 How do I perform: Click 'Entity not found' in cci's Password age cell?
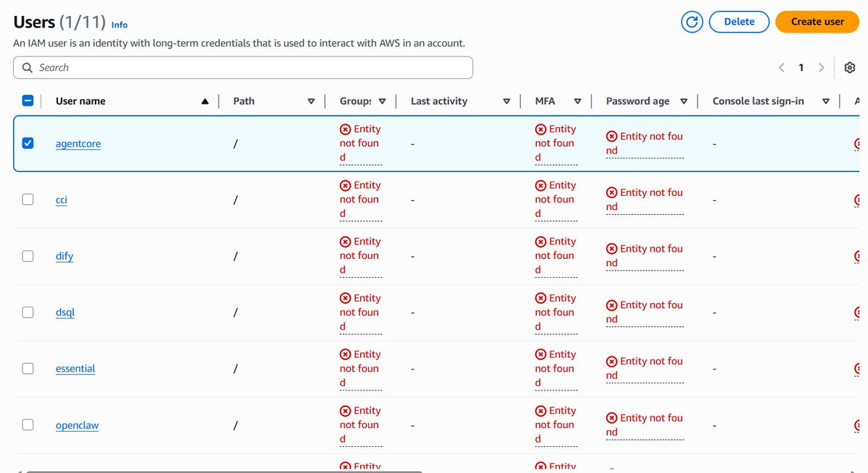click(x=644, y=200)
